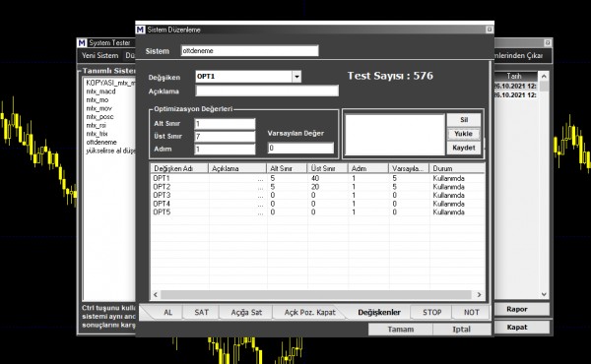Click the Değişken Adı column header
This screenshot has height=364, width=591.
pyautogui.click(x=180, y=168)
